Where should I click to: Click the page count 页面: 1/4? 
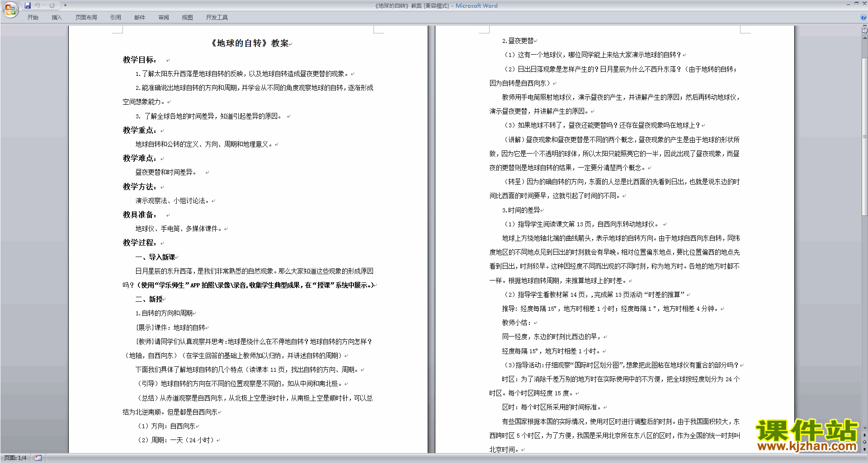point(15,458)
